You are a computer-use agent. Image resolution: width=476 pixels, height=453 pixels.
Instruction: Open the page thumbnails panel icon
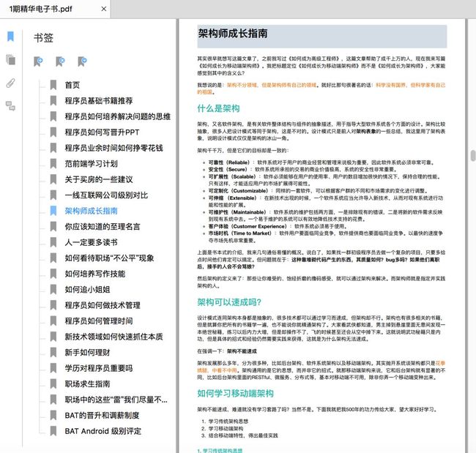click(x=11, y=59)
